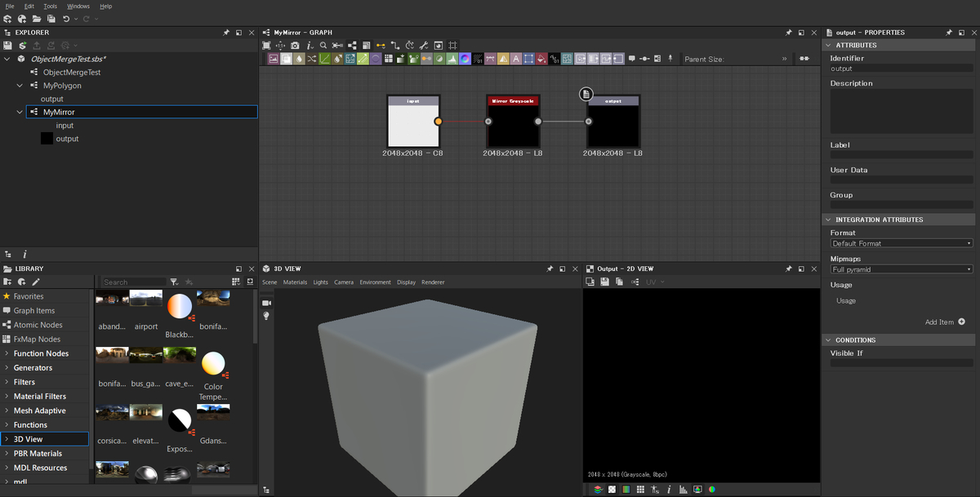Open the File menu
Screen dimensions: 980x497
tap(10, 6)
